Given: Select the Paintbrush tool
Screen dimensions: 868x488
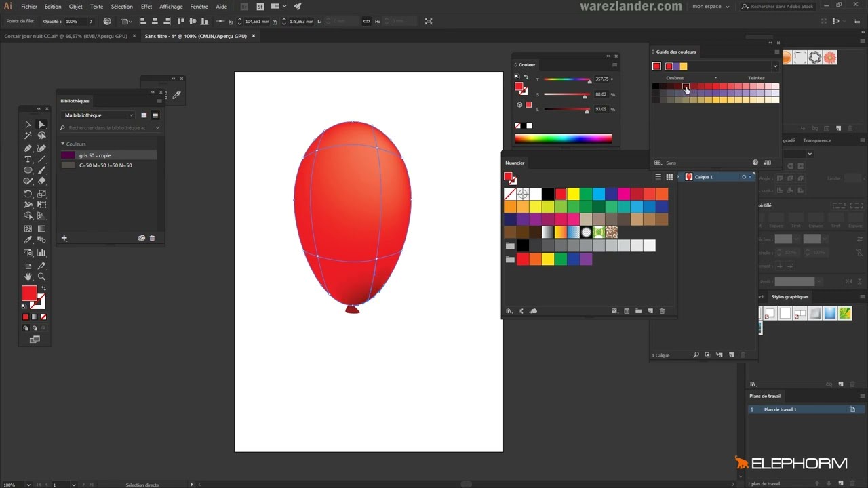Looking at the screenshot, I should click(41, 170).
